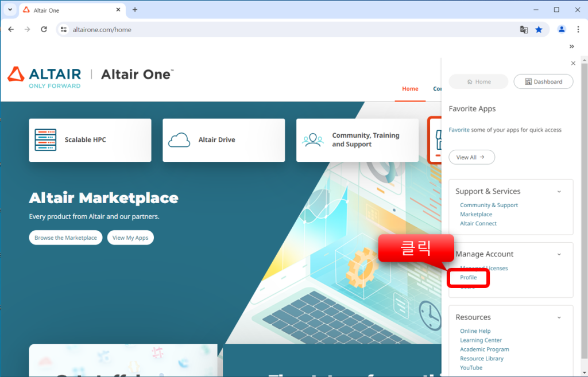Click the Favorite Apps heading
588x377 pixels.
coord(472,108)
